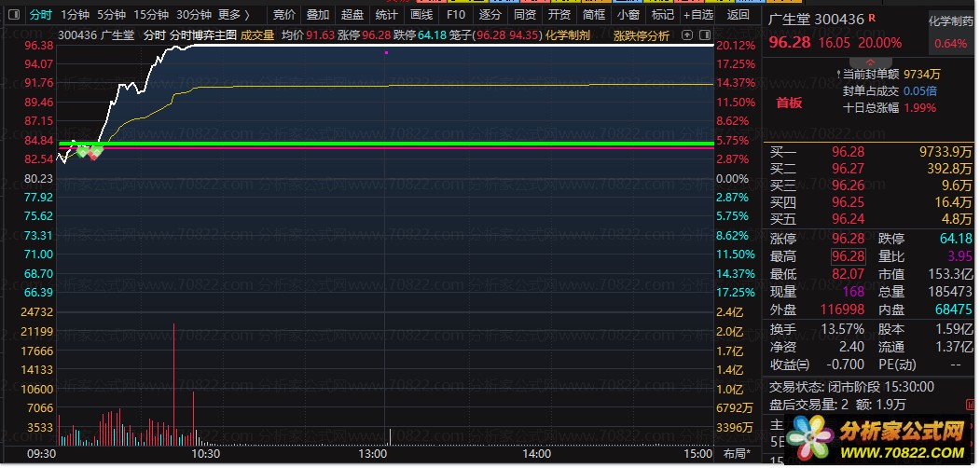Add stock to watchlist with +自选
The height and width of the screenshot is (468, 980).
point(697,15)
